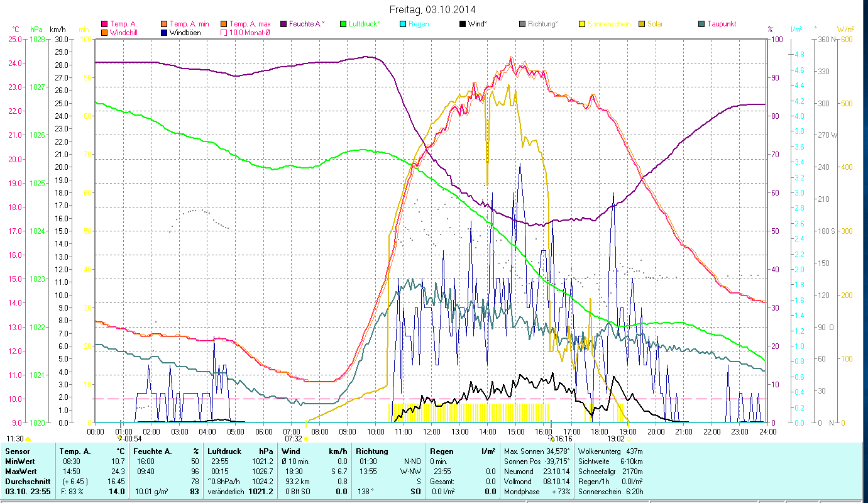Click the Windböen legend label
The height and width of the screenshot is (503, 868).
[185, 33]
